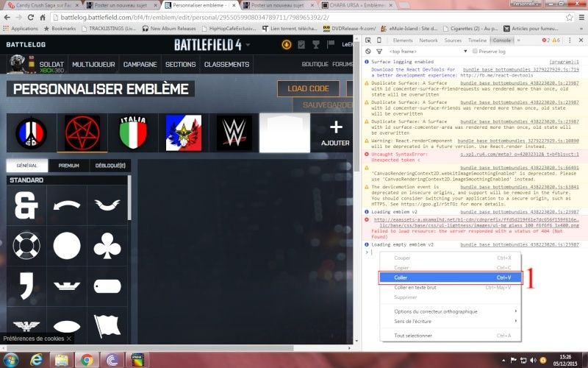Switch to the Network DevTools tab

(429, 40)
